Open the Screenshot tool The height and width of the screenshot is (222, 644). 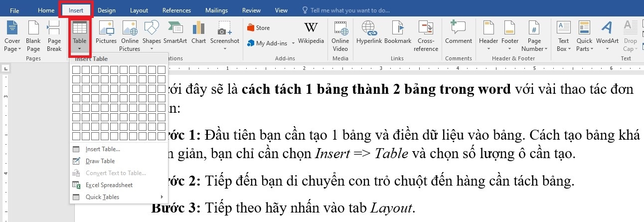coord(224,36)
